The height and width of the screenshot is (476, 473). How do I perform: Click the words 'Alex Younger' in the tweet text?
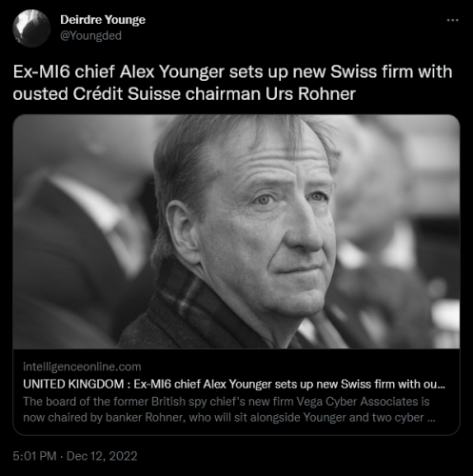172,72
